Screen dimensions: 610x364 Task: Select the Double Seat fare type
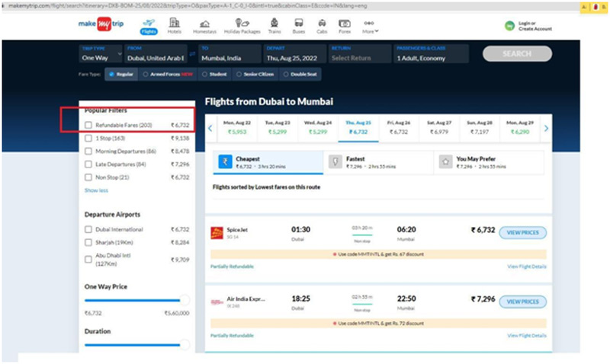[300, 74]
